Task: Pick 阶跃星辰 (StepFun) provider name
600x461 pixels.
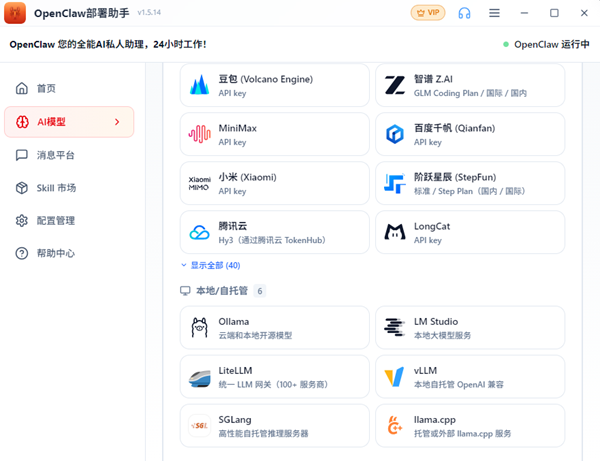Action: (455, 177)
